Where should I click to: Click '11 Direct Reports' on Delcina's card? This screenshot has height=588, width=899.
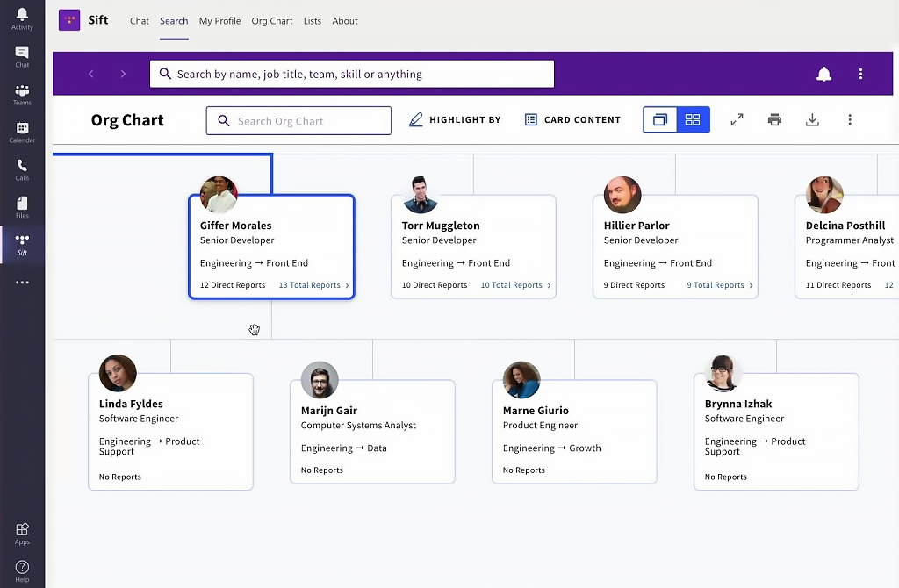(x=838, y=285)
